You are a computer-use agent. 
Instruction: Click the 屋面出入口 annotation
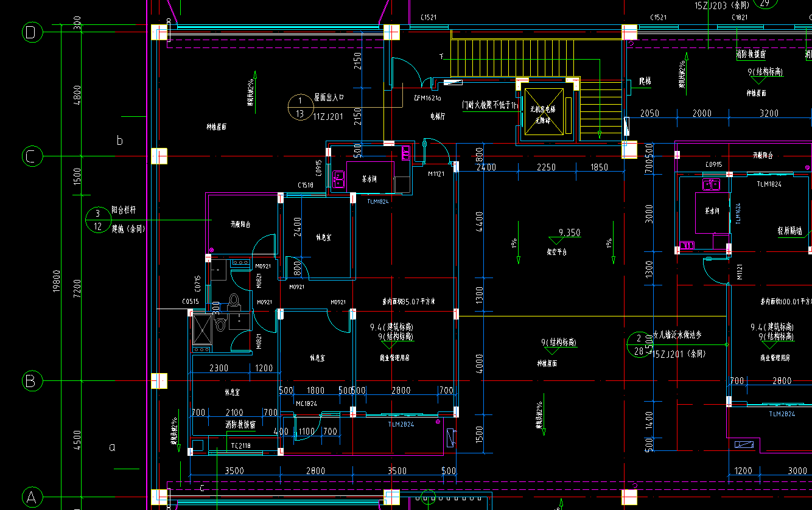coord(329,97)
